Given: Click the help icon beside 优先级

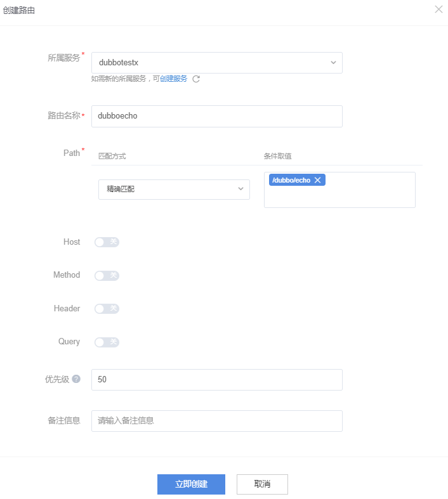Looking at the screenshot, I should point(76,379).
